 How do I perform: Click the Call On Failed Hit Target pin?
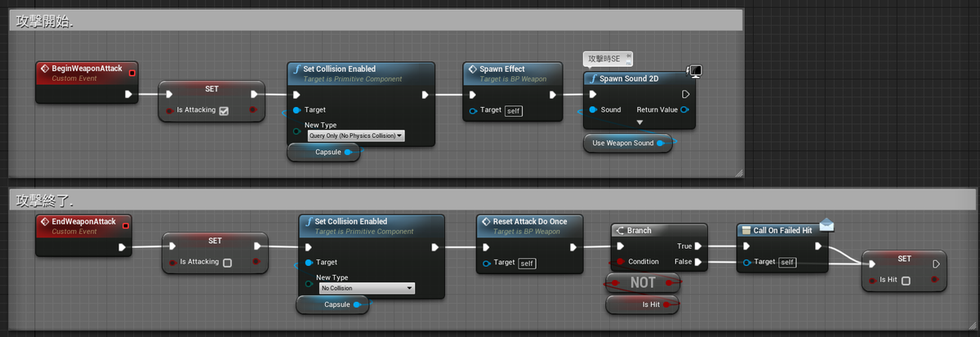(x=747, y=262)
